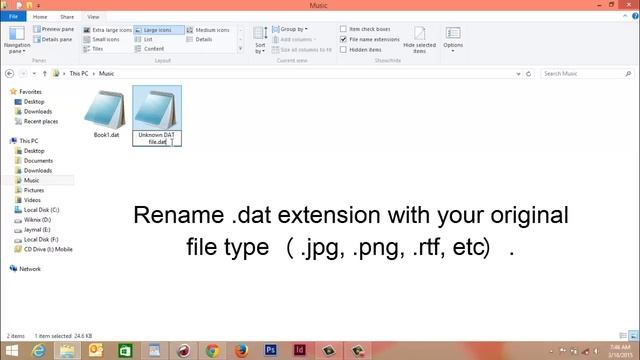
Task: Open Google Chrome from taskbar
Action: point(212,351)
